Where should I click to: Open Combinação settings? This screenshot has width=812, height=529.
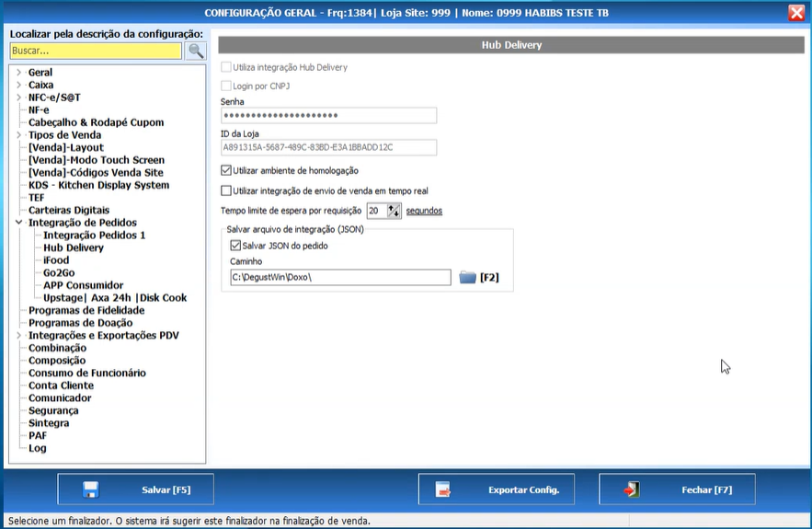click(58, 348)
